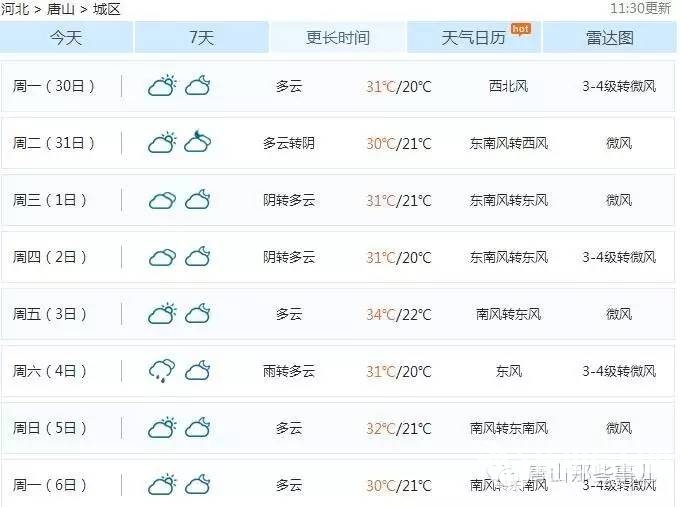Viewport: 680px width, 507px height.
Task: Click the night cloudy icon for 周四 (2日)
Action: 197,257
